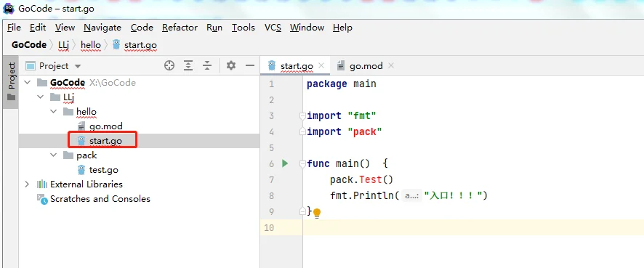Click GoCode in the breadcrumb bar
This screenshot has width=644, height=268.
[x=29, y=45]
